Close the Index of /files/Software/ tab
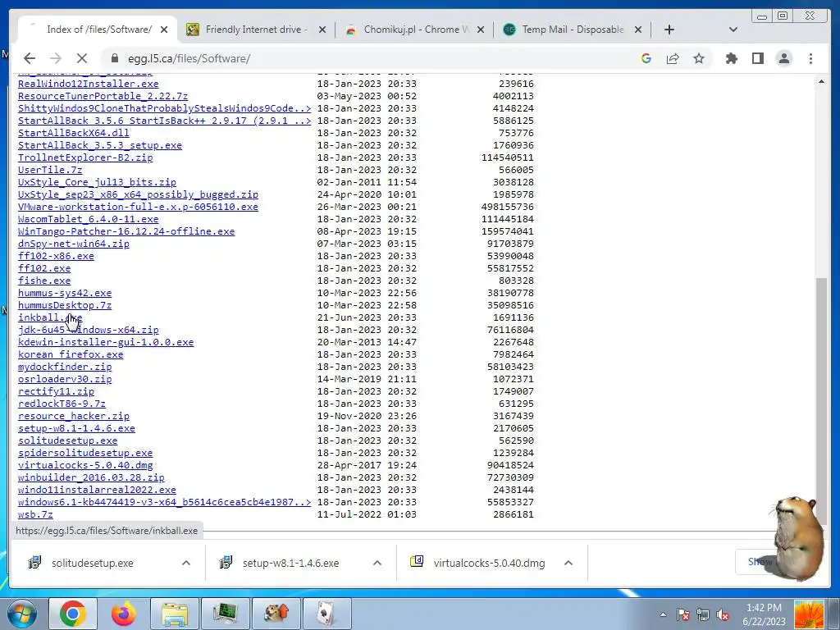Image resolution: width=840 pixels, height=630 pixels. [x=164, y=30]
